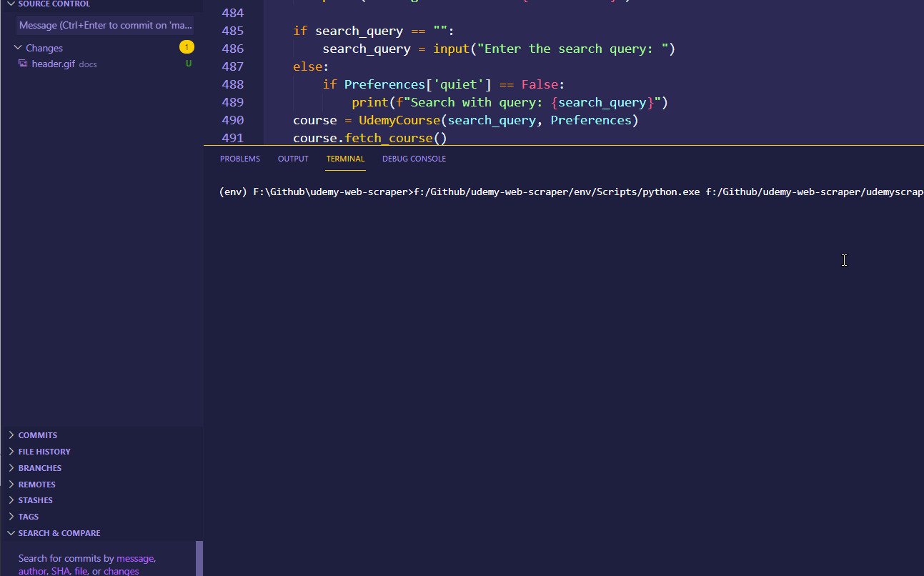The image size is (924, 576).
Task: Click the "course.fetch_course()" code line
Action: [370, 137]
